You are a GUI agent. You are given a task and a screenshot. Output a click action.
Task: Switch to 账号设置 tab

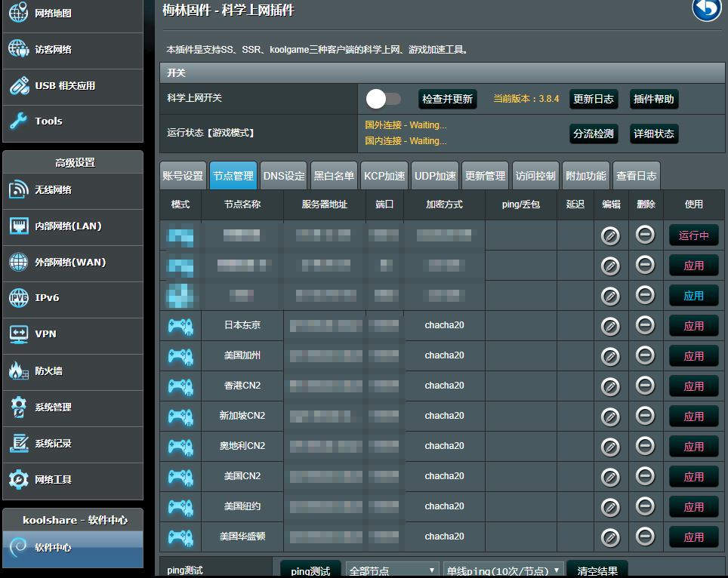pos(183,176)
